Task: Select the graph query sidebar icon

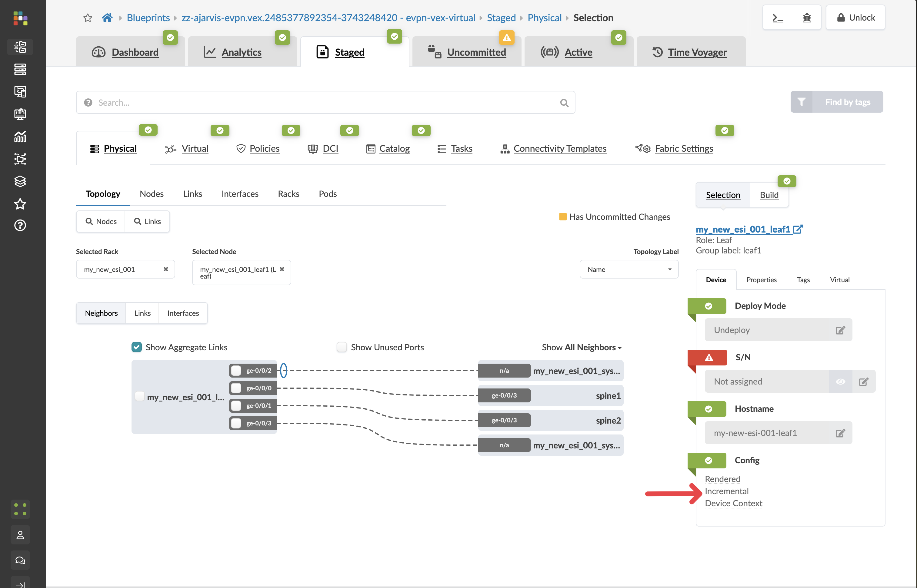Action: click(x=20, y=159)
